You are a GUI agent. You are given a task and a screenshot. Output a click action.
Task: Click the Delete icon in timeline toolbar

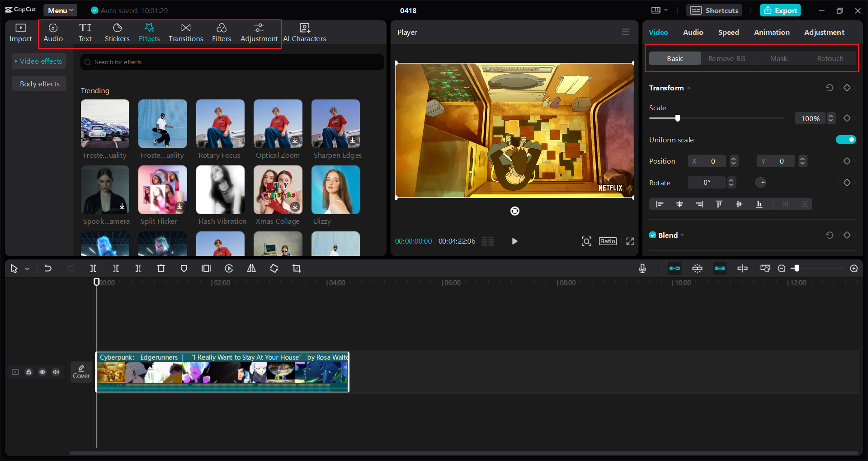[161, 268]
